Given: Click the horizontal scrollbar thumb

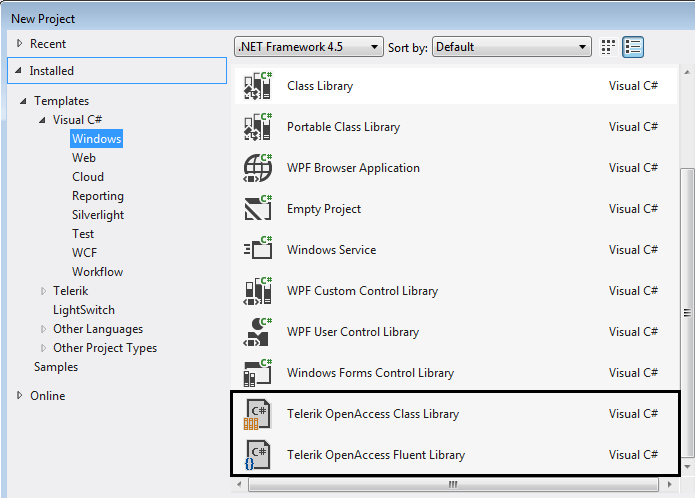Looking at the screenshot, I should pyautogui.click(x=453, y=484).
